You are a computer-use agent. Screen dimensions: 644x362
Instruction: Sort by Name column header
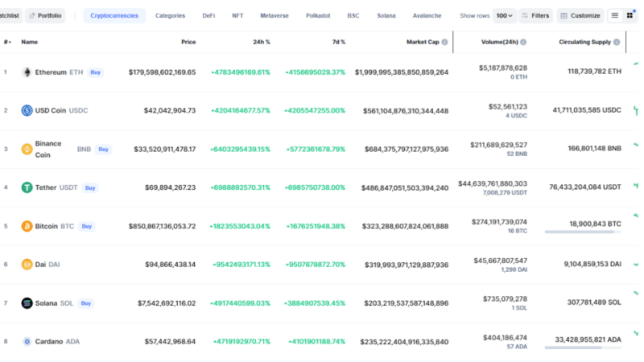click(30, 42)
